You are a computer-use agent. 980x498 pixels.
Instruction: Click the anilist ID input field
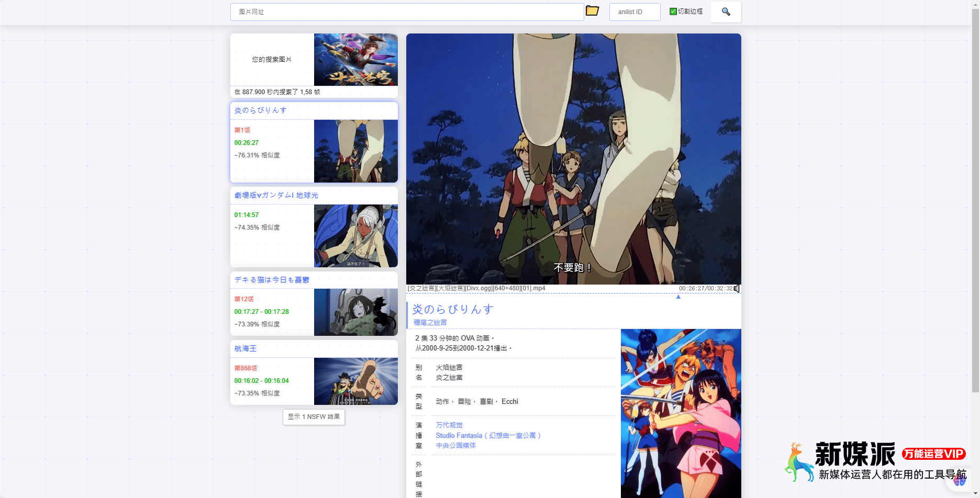click(634, 12)
